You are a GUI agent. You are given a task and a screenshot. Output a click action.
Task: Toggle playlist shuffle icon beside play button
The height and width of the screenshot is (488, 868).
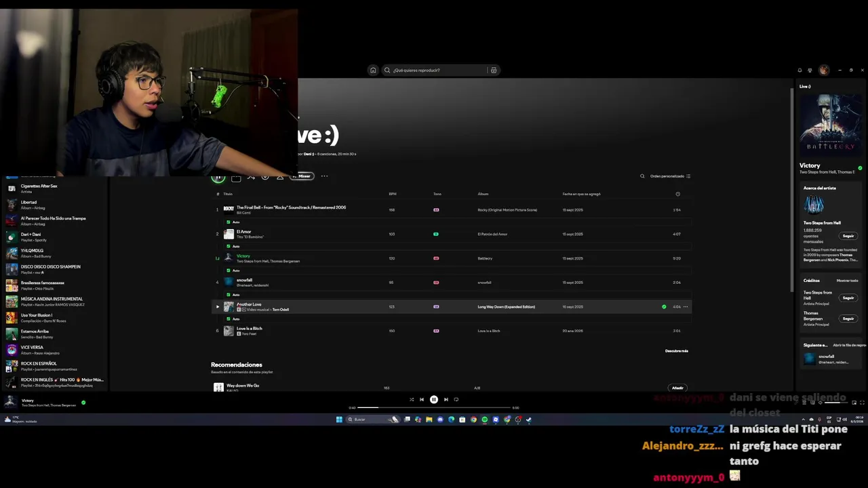point(250,177)
